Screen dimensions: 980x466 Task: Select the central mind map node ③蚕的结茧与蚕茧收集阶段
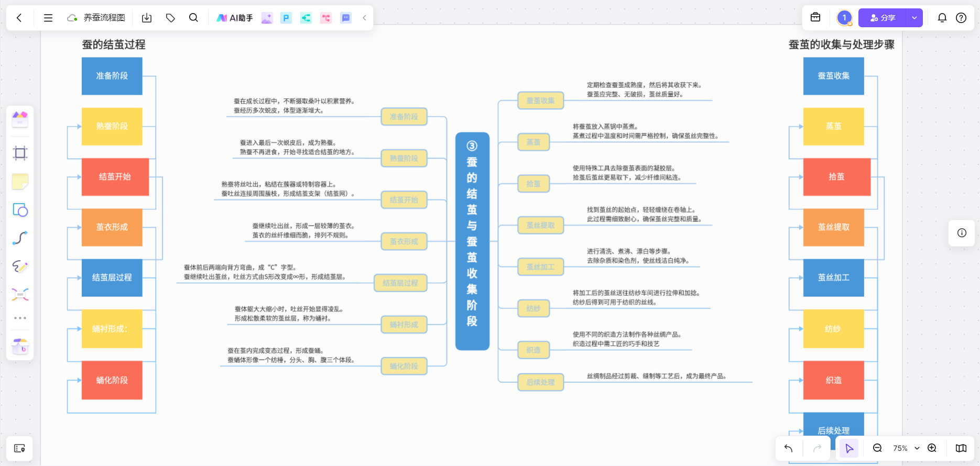(472, 241)
